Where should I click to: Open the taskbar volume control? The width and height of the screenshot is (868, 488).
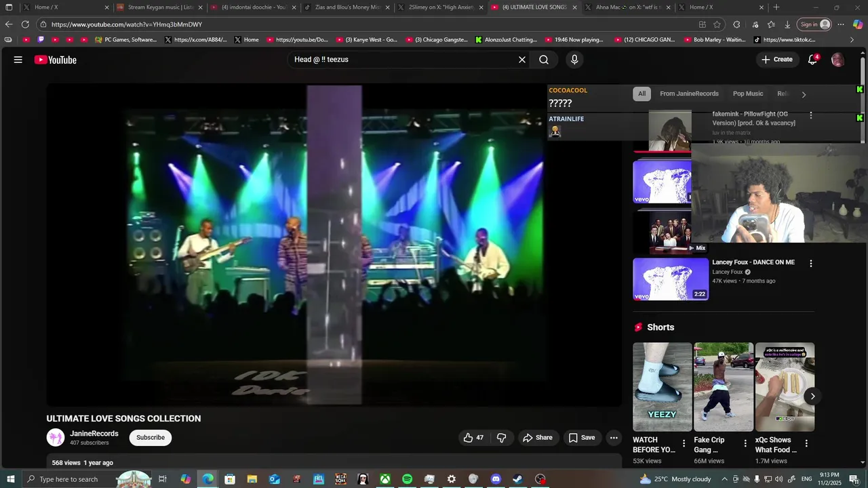point(780,479)
